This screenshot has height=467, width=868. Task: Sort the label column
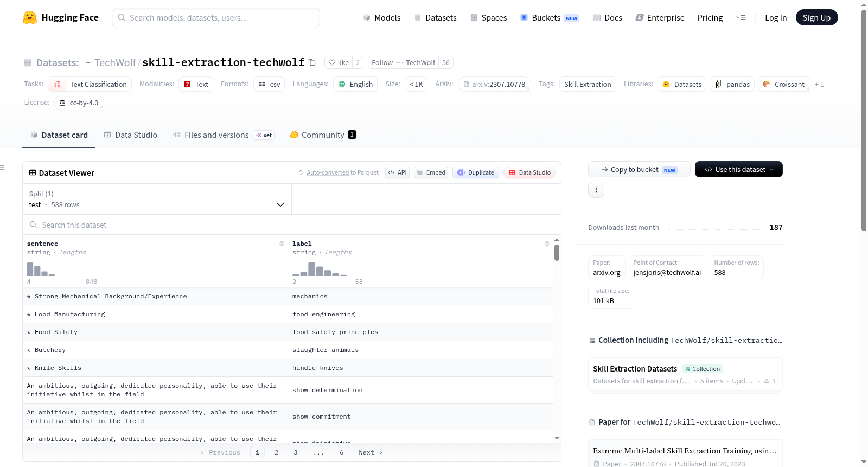(547, 244)
